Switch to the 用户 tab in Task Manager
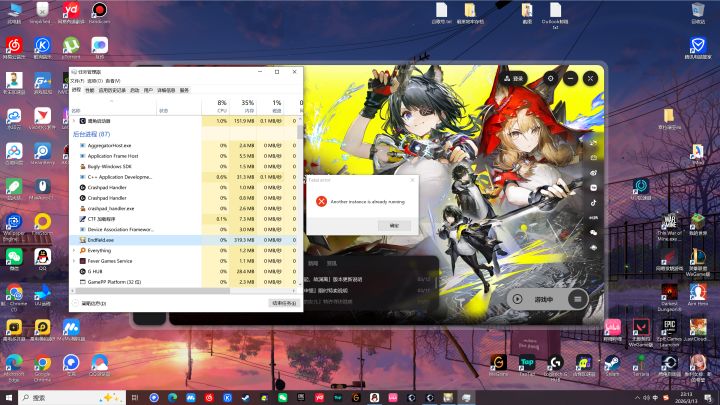Screen dimensions: 720x405 coord(148,90)
